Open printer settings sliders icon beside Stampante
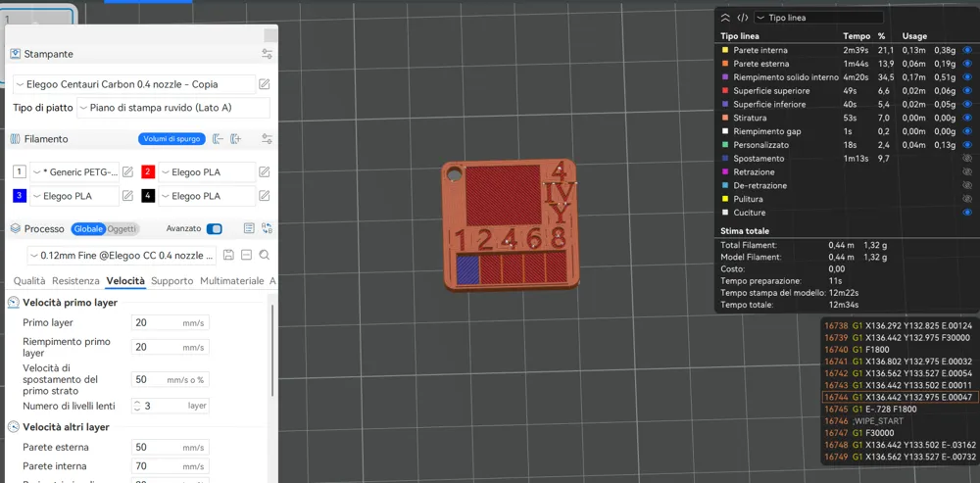 pos(267,54)
